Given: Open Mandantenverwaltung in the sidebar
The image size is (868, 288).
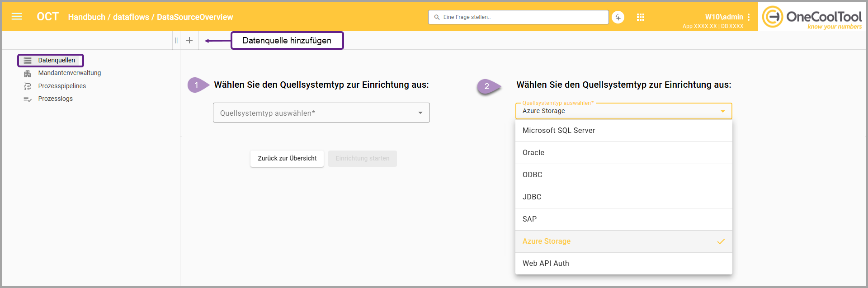Looking at the screenshot, I should (70, 73).
